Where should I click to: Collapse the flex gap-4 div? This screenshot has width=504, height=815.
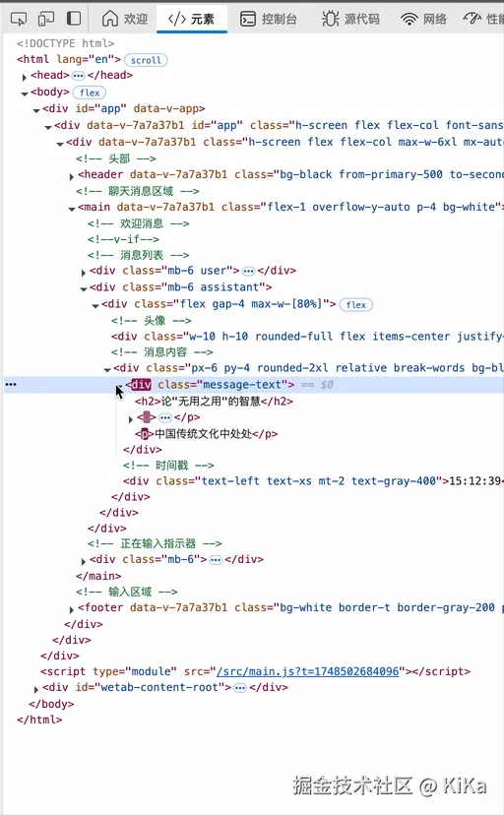click(x=95, y=305)
